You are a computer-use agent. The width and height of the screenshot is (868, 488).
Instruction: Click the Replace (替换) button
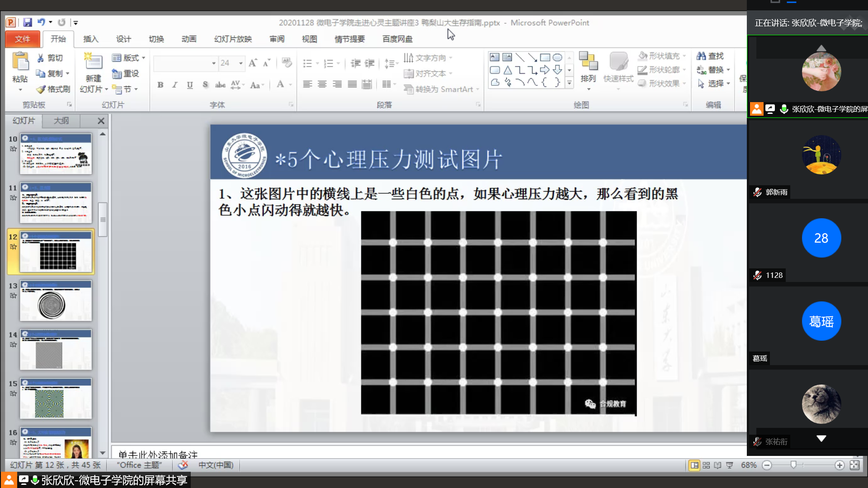(714, 70)
